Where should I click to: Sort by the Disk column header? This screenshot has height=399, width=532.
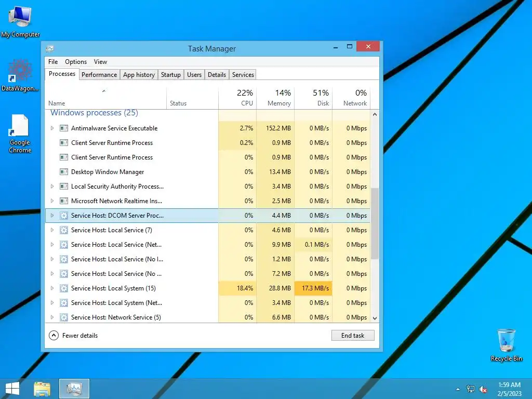tap(313, 98)
